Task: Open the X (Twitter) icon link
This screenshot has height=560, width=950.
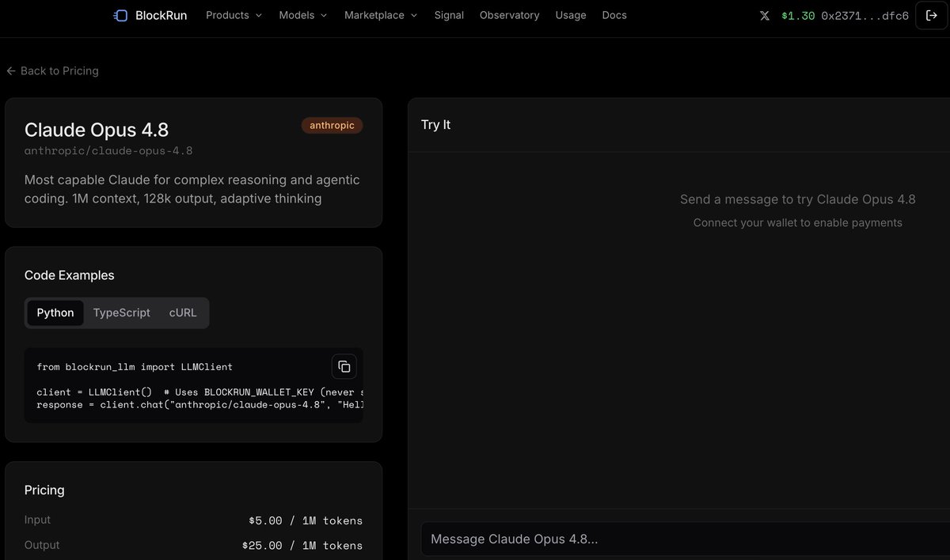Action: pos(764,15)
